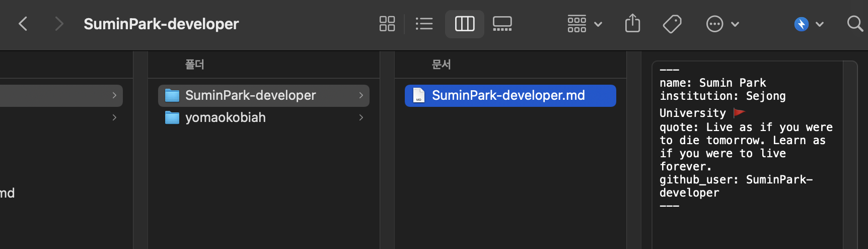Click the 문서 column header
Viewport: 868px width, 249px height.
[x=442, y=64]
